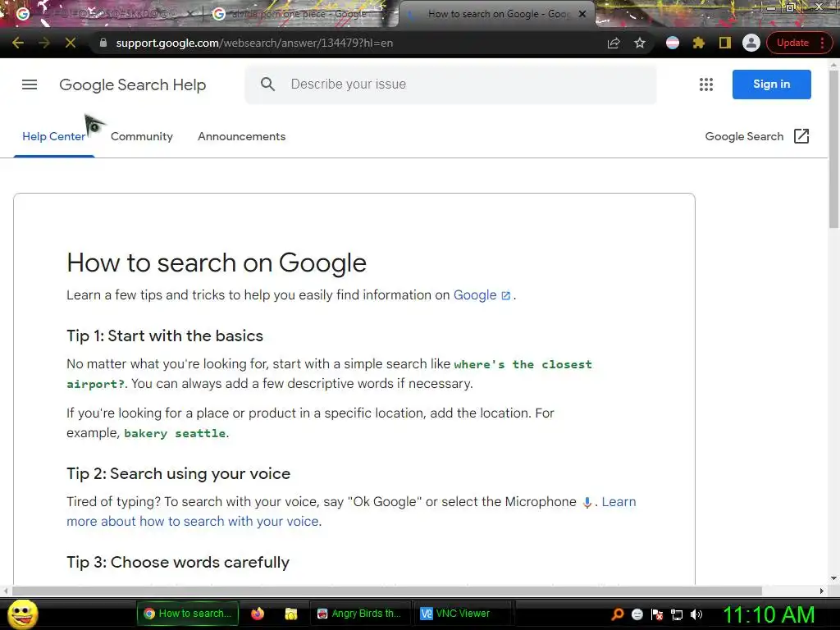Click the 'How to search on Google' heading

coord(217,263)
